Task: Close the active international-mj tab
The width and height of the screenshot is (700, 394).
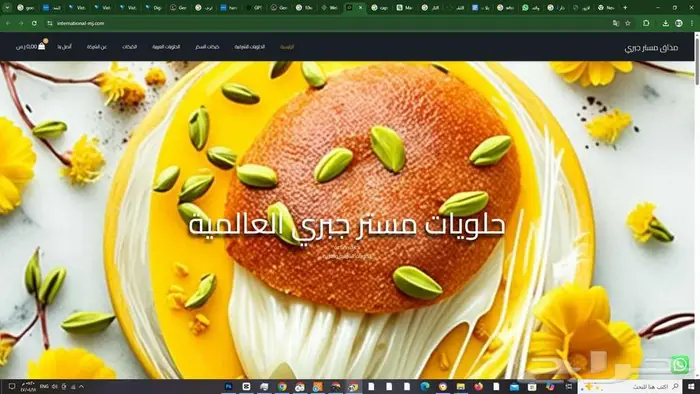Action: point(361,8)
